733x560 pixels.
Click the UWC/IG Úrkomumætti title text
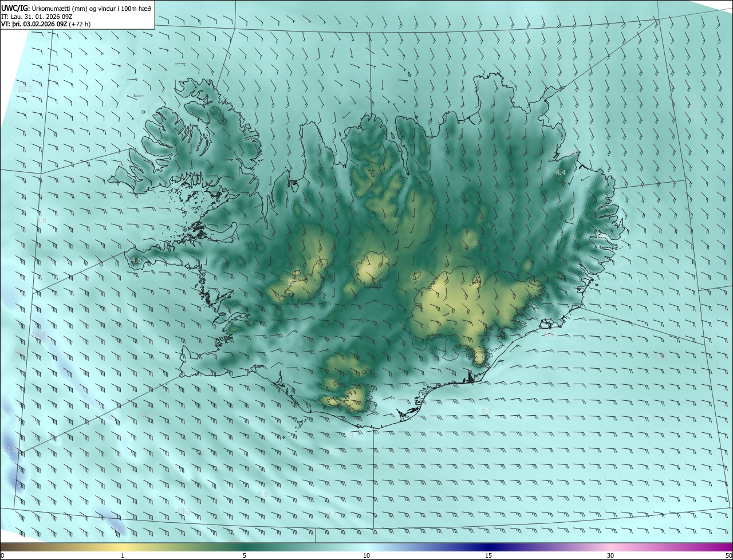point(76,7)
